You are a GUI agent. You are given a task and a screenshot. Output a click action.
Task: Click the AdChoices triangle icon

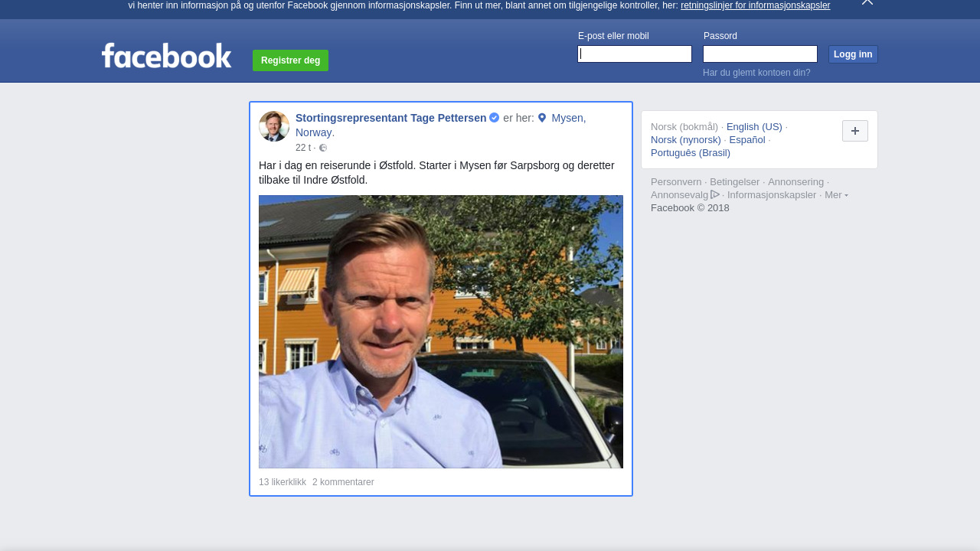pos(715,194)
